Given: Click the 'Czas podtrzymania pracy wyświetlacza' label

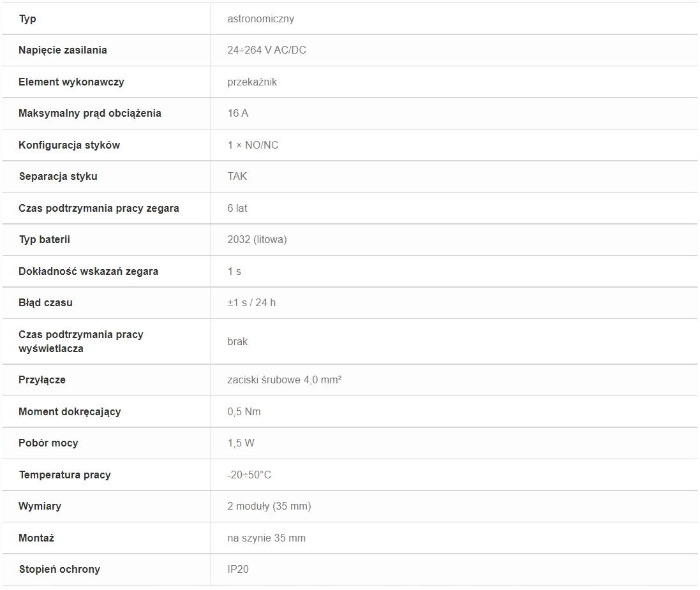Looking at the screenshot, I should click(x=81, y=341).
